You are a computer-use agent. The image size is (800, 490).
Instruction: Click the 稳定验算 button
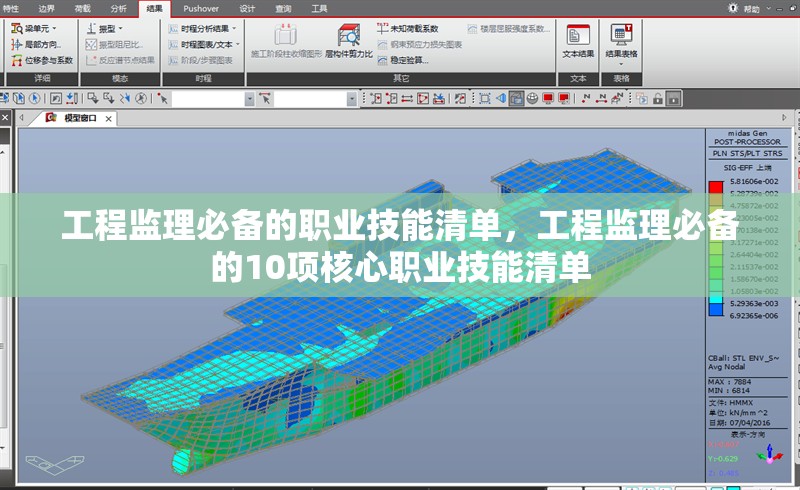(x=406, y=60)
